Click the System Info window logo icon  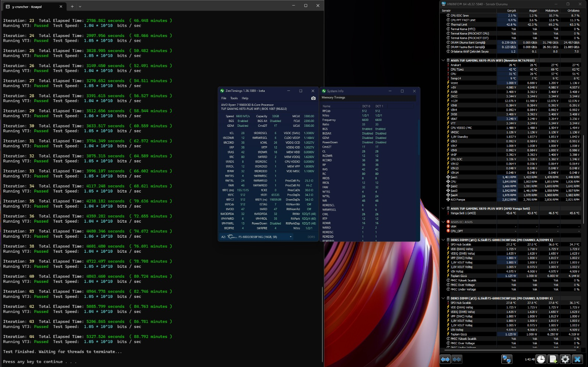click(x=324, y=91)
